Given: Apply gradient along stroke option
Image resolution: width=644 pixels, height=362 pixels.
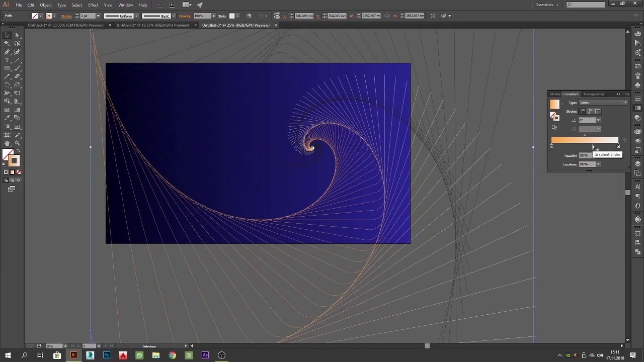Looking at the screenshot, I should [590, 111].
